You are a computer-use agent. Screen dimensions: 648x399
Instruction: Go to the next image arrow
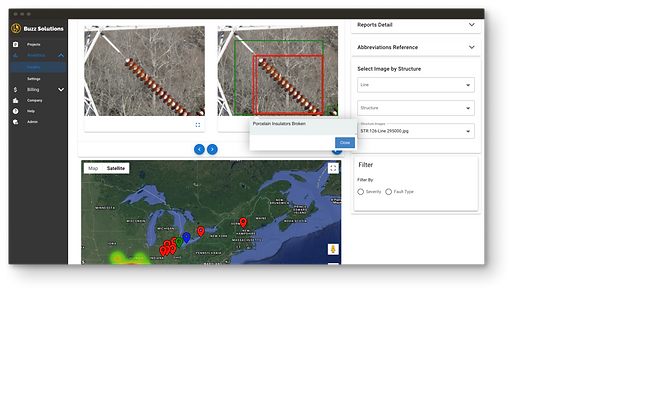point(212,149)
